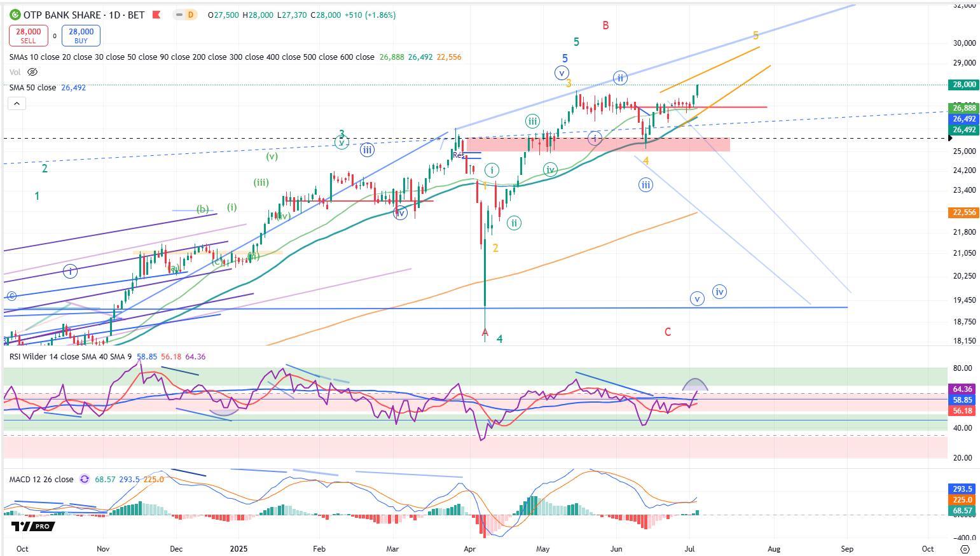Click the green 26,888 value in SMAs legend
The height and width of the screenshot is (556, 980).
coord(392,57)
